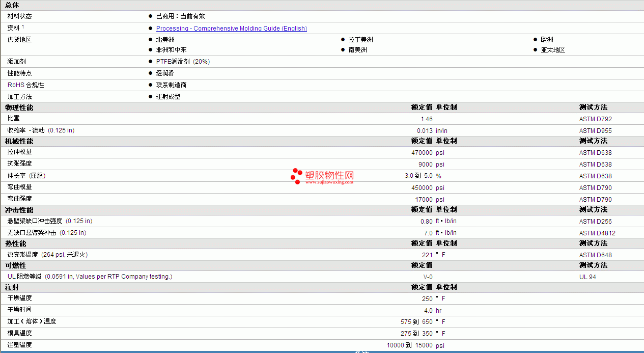
Task: Click flexural strength value 17000
Action: 424,200
